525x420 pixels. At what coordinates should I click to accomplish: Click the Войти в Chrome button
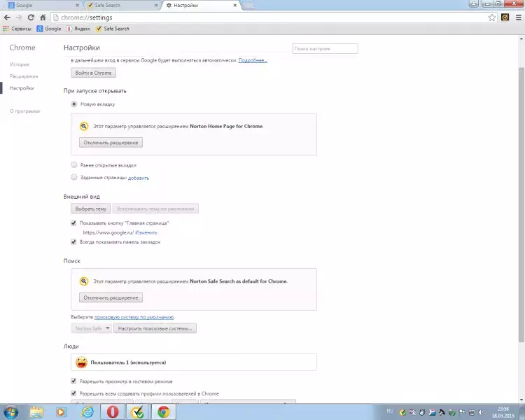click(93, 73)
